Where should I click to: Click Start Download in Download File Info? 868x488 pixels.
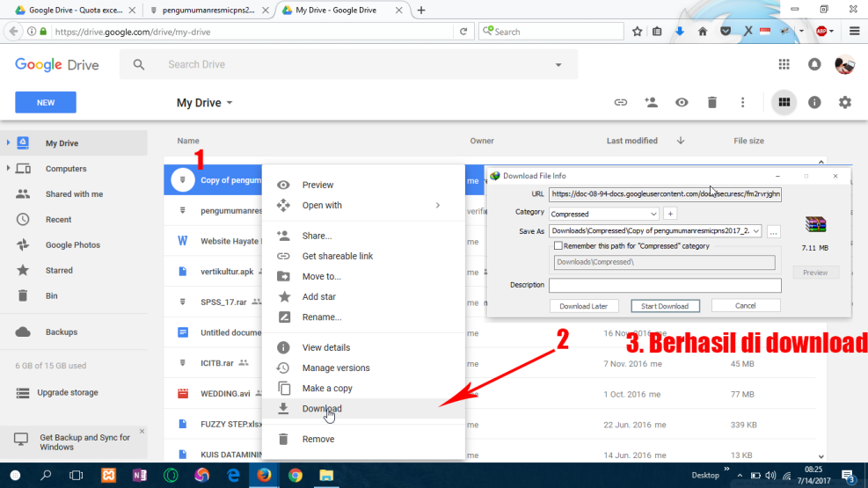[665, 306]
